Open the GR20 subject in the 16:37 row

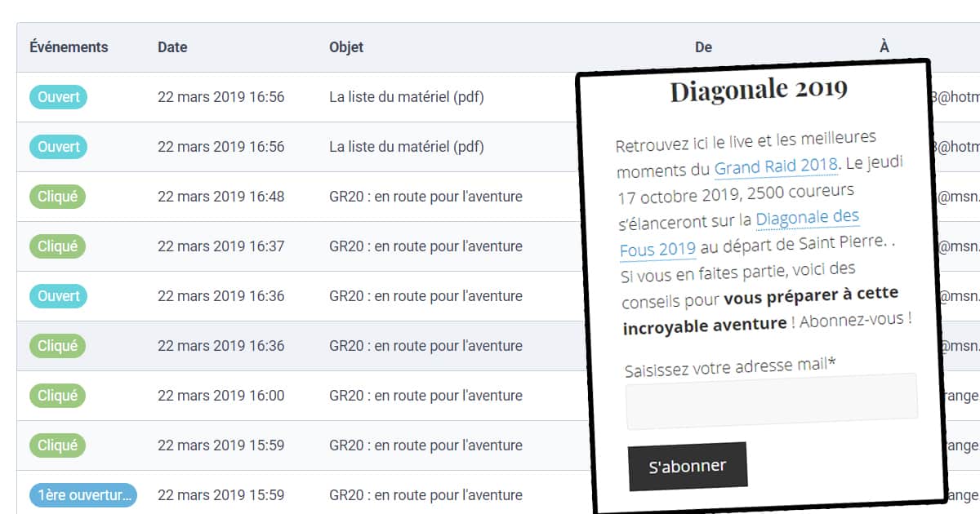[425, 246]
